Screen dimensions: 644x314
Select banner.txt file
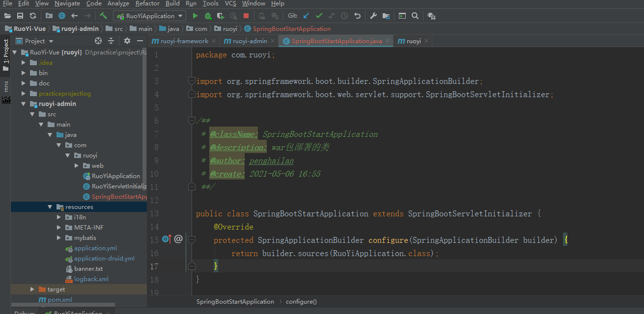[x=84, y=268]
